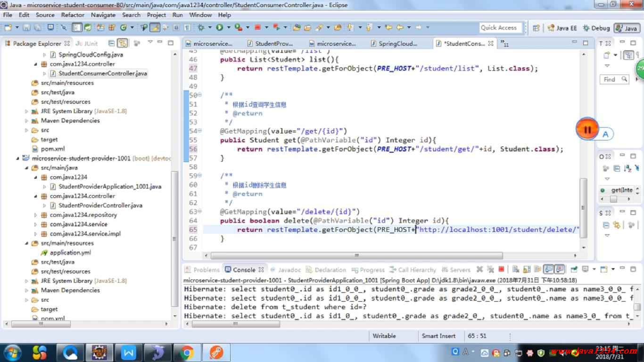
Task: Collapse the method fold at line 54
Action: pos(200,131)
